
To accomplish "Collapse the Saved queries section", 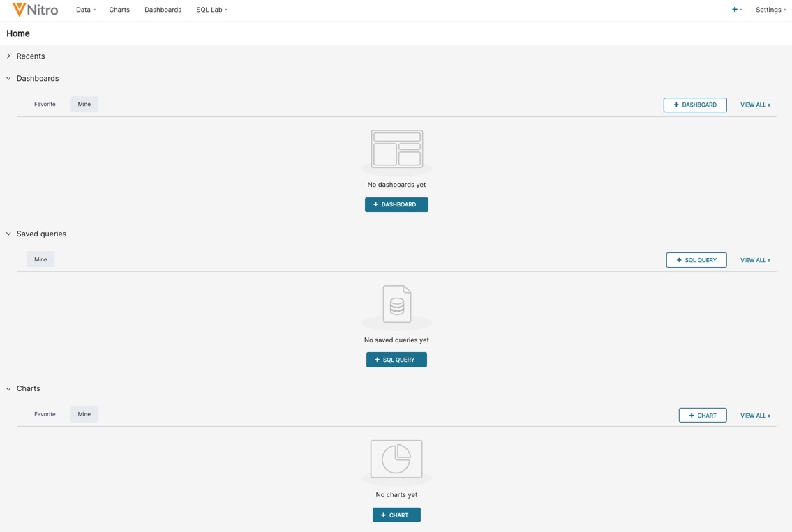I will coord(9,234).
